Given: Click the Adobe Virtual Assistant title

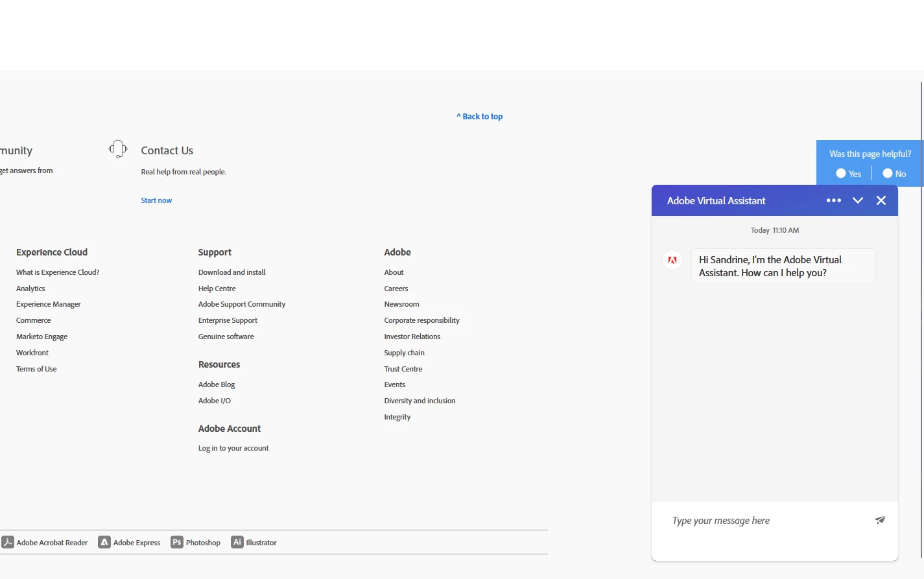Looking at the screenshot, I should click(716, 201).
